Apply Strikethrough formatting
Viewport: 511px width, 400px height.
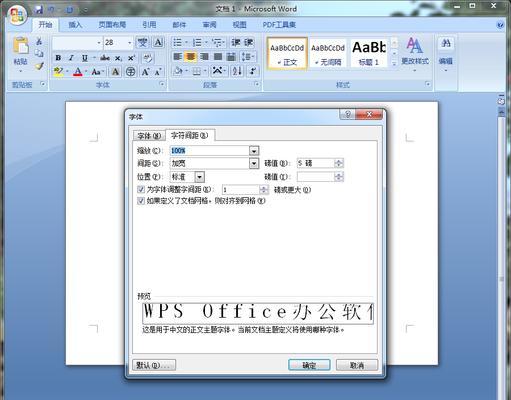coord(105,58)
